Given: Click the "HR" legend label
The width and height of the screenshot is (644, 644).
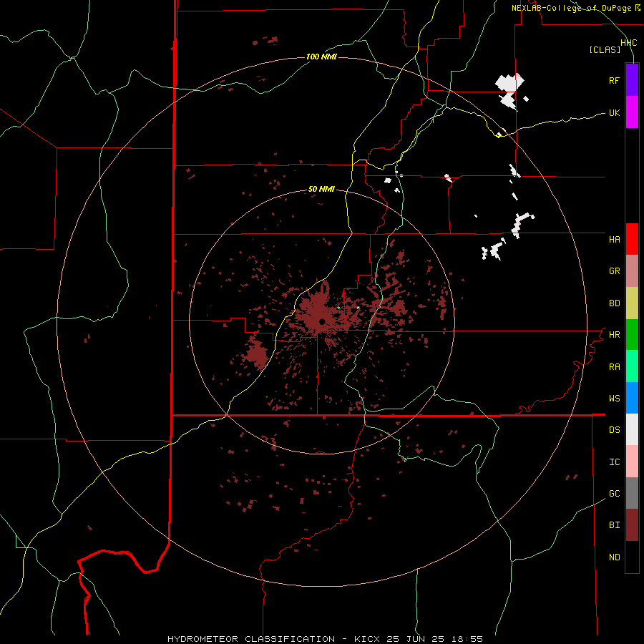Looking at the screenshot, I should pos(614,335).
